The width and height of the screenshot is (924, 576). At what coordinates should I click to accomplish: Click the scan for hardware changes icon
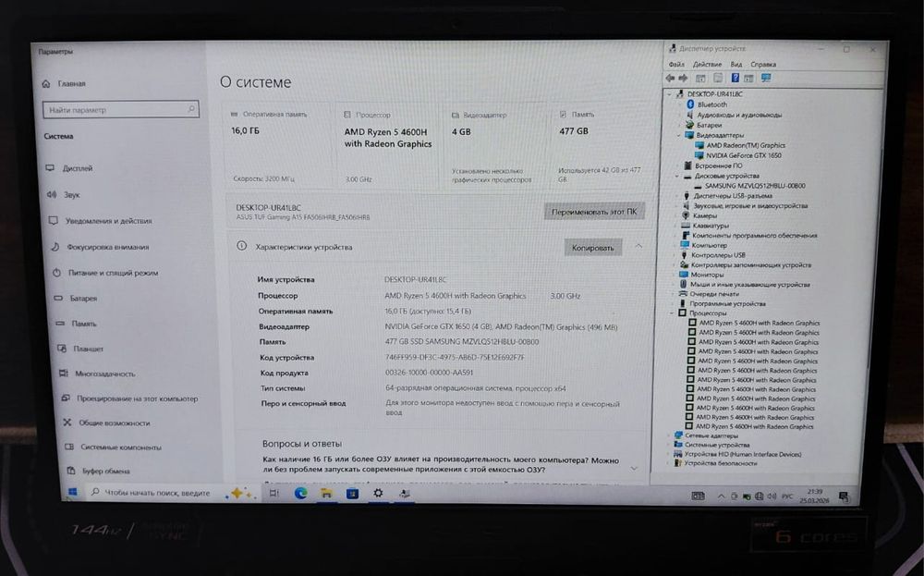click(765, 78)
